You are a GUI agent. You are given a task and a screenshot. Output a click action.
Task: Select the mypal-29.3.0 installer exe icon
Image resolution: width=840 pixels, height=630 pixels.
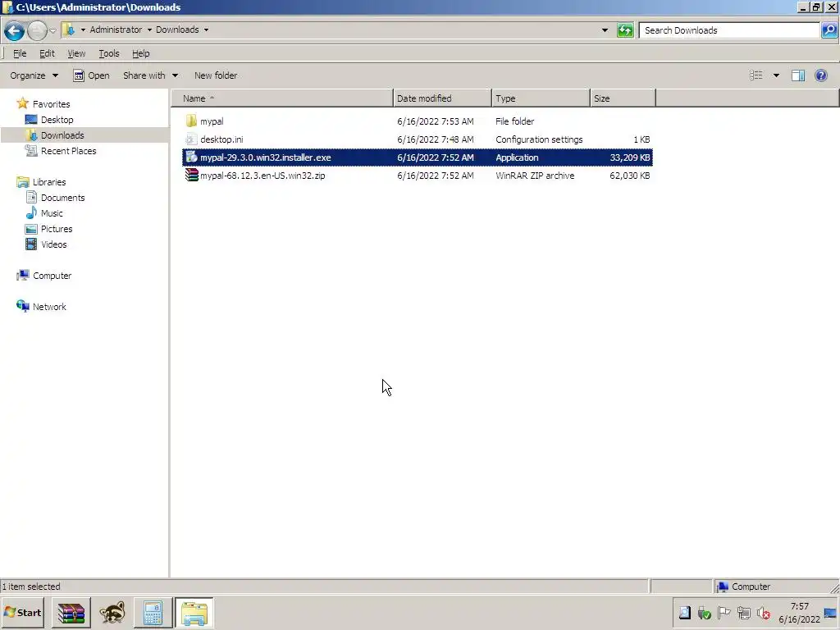(191, 157)
